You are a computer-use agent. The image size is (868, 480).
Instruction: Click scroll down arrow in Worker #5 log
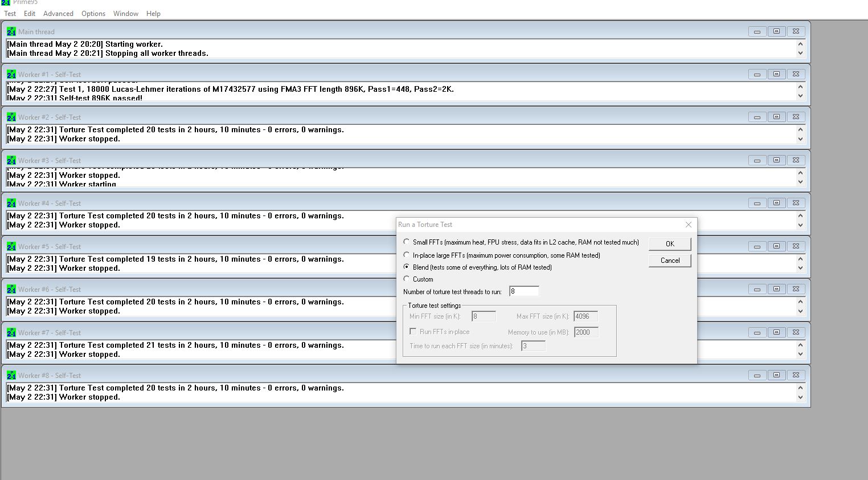click(x=800, y=268)
